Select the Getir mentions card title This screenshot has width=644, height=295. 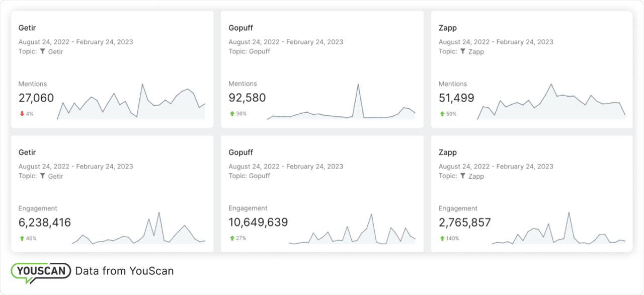27,28
